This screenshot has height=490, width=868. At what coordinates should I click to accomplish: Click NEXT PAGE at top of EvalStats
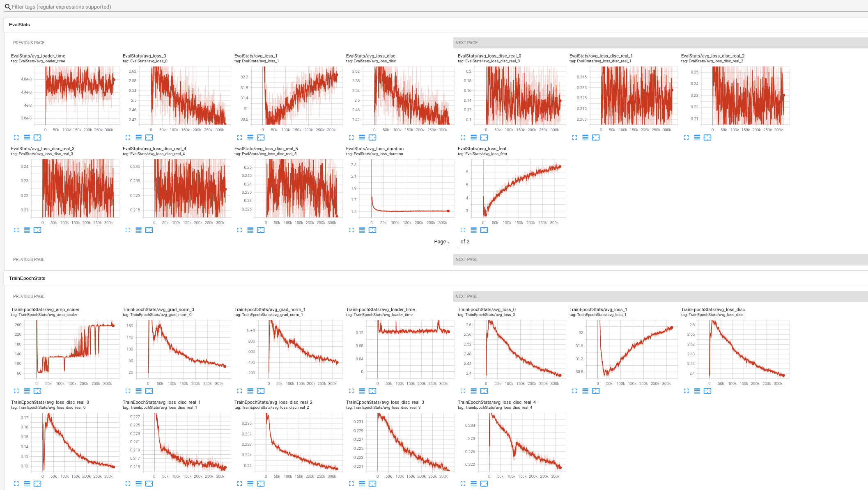[661, 43]
